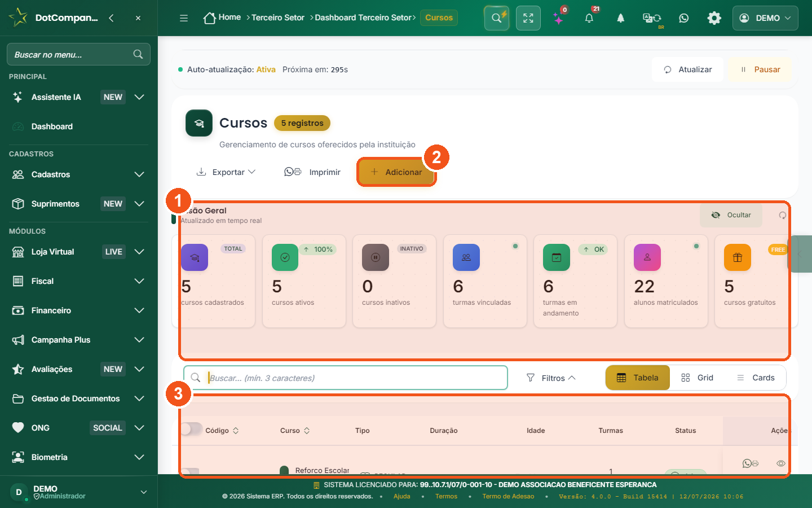Click the Cursos breadcrumb chip
Viewport: 812px width, 508px height.
coord(439,17)
